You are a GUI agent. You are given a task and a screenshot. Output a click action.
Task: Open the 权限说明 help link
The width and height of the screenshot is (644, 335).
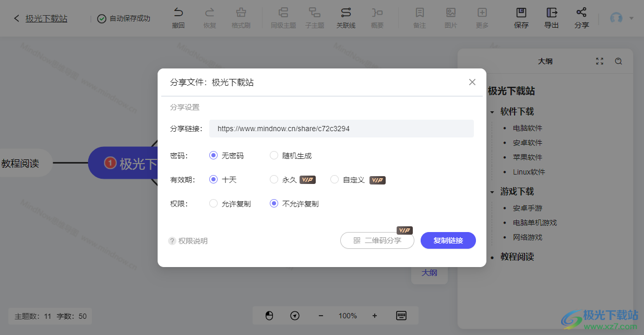pos(188,241)
